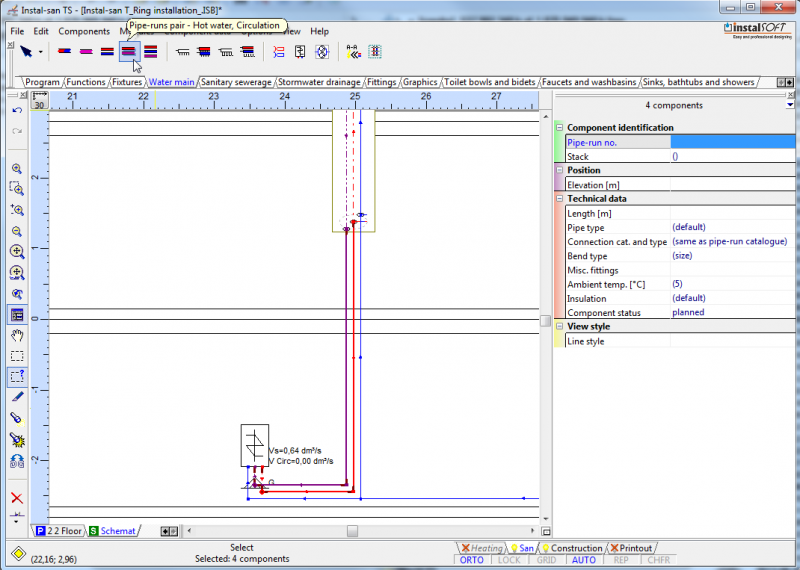Switch to the Fixtures tab
800x570 pixels.
127,82
